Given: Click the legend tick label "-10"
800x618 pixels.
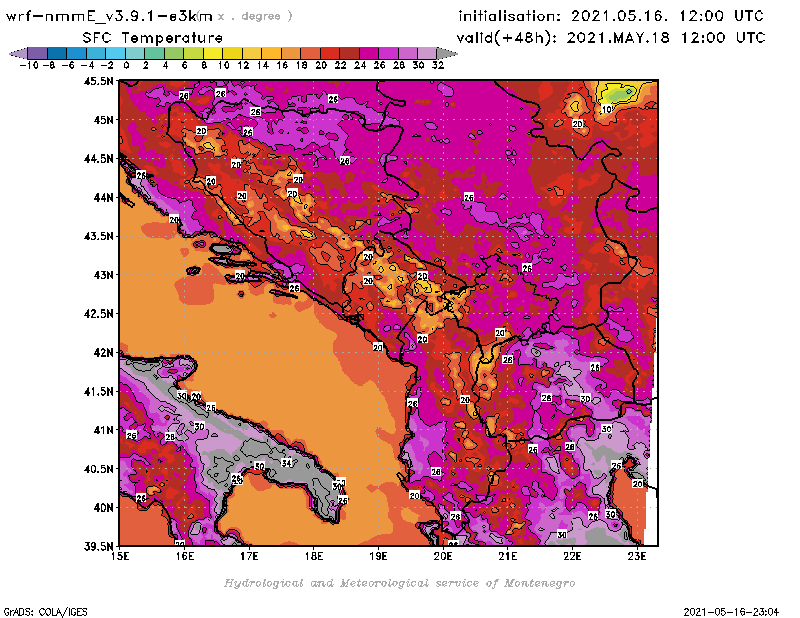Looking at the screenshot, I should point(29,65).
